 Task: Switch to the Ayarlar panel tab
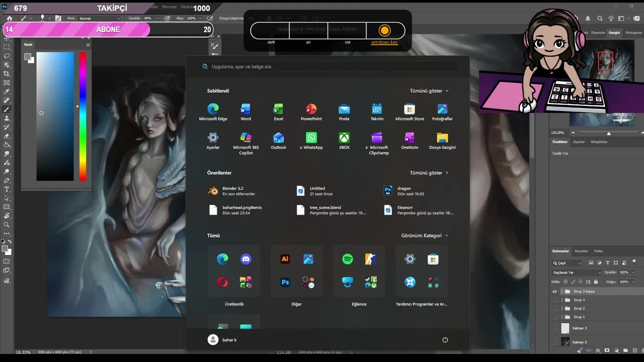[x=579, y=142]
